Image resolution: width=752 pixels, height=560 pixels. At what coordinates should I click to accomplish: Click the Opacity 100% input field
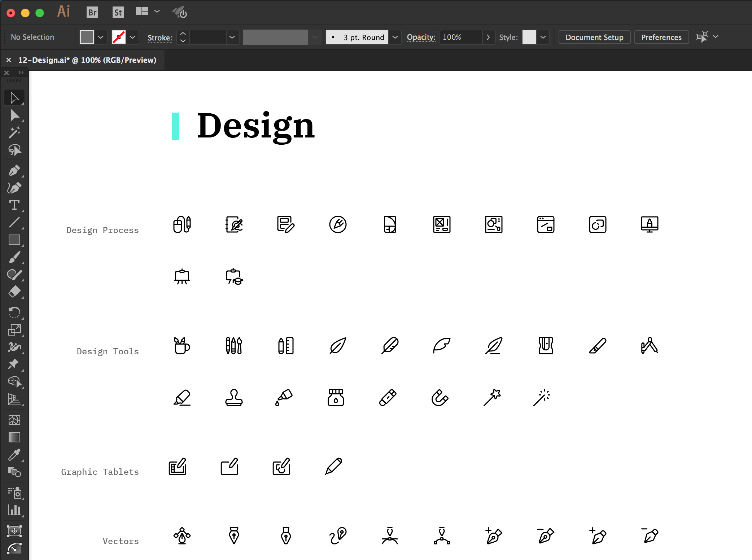(461, 37)
